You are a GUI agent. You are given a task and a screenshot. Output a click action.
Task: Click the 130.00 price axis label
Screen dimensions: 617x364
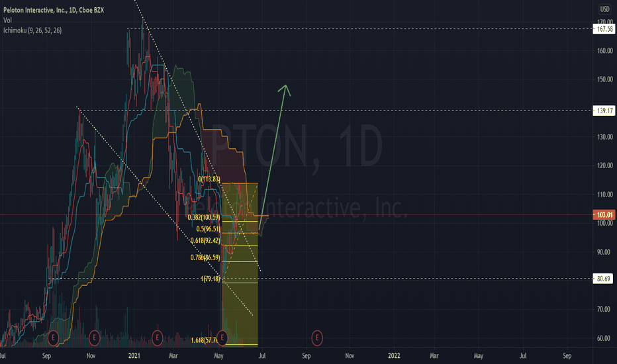(x=605, y=137)
